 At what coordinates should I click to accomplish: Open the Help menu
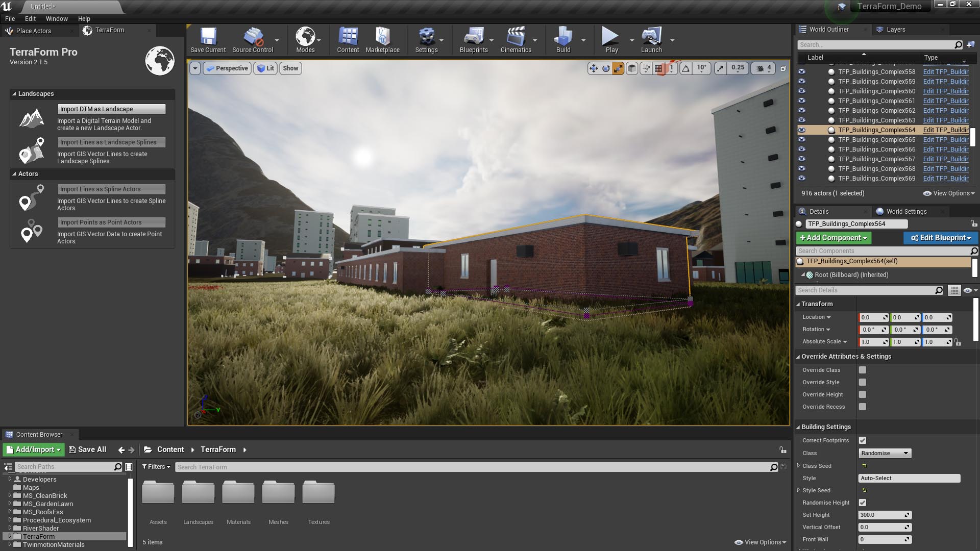coord(84,18)
